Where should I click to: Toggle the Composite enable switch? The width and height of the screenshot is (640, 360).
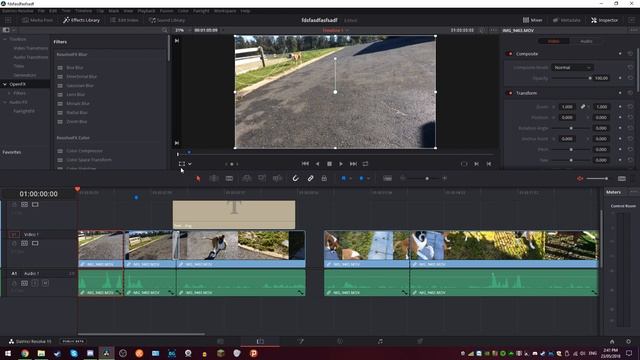[509, 54]
